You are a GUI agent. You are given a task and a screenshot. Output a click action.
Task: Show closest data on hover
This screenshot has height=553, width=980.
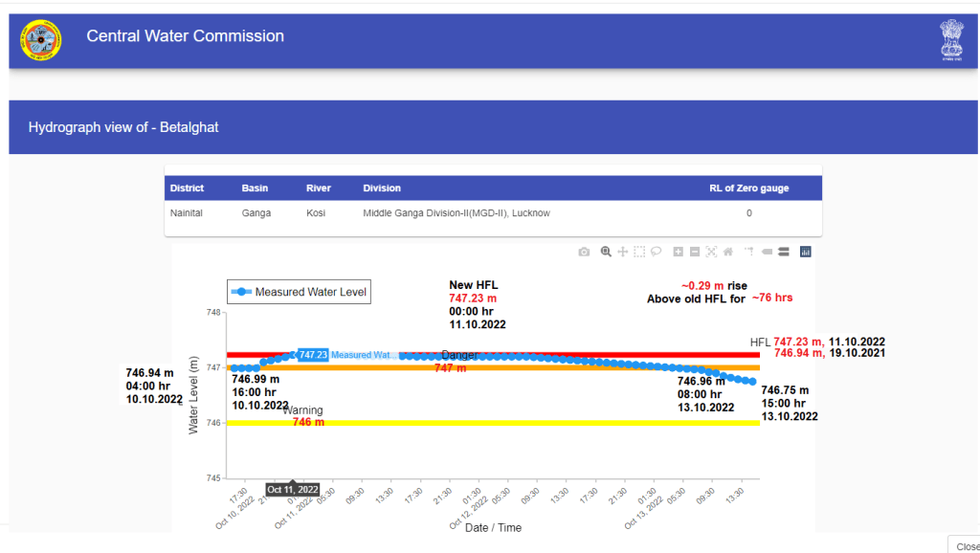pyautogui.click(x=767, y=252)
